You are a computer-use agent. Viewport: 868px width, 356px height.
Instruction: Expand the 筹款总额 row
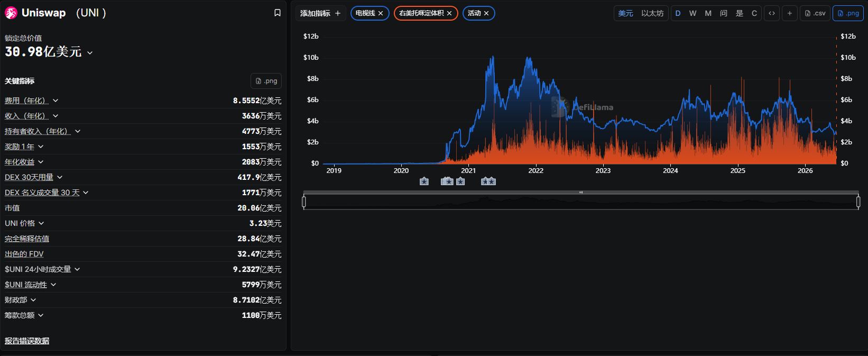(x=41, y=315)
